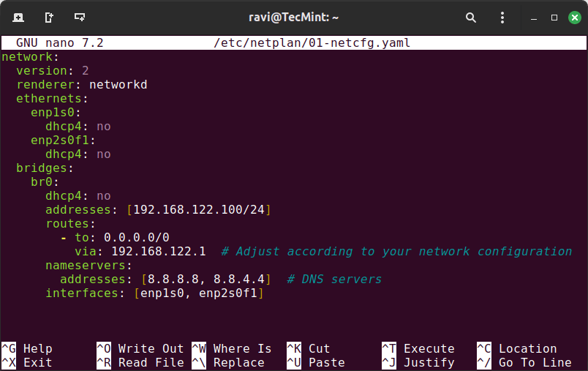
Task: Click the ^/ Go To Line shortcut
Action: (524, 362)
